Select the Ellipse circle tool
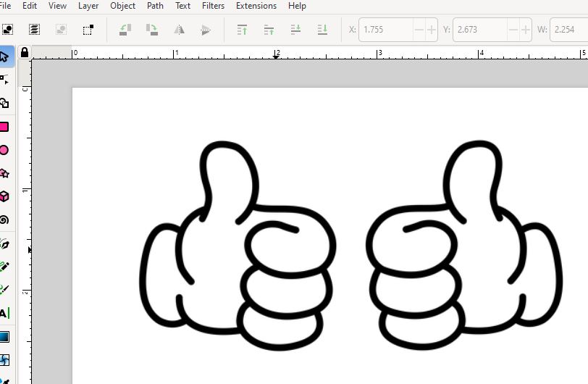 tap(4, 150)
